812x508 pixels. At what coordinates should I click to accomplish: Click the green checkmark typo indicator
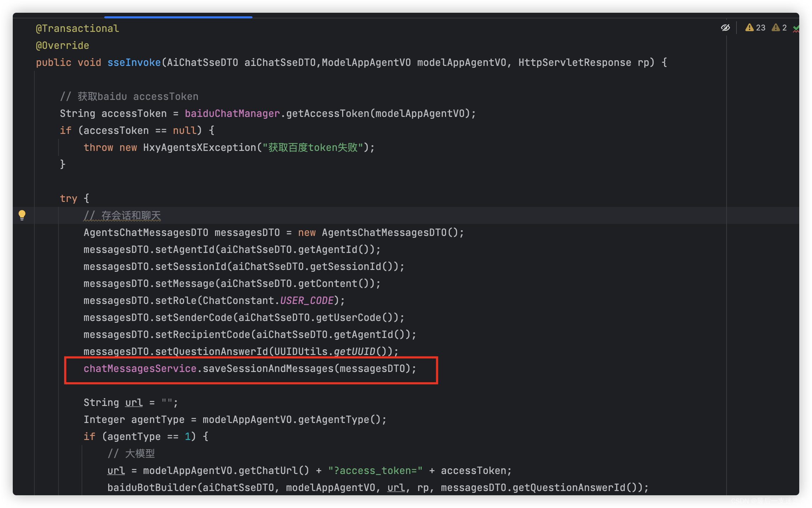796,28
